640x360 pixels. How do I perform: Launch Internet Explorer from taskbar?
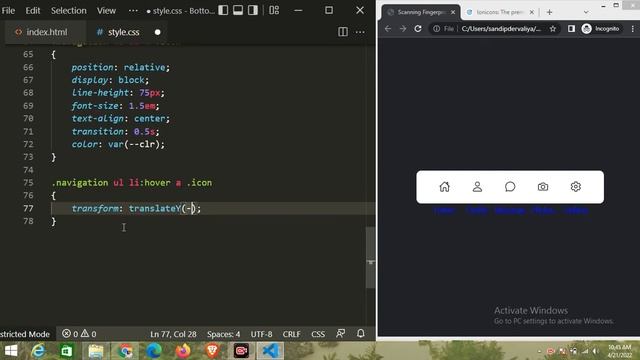(x=38, y=351)
